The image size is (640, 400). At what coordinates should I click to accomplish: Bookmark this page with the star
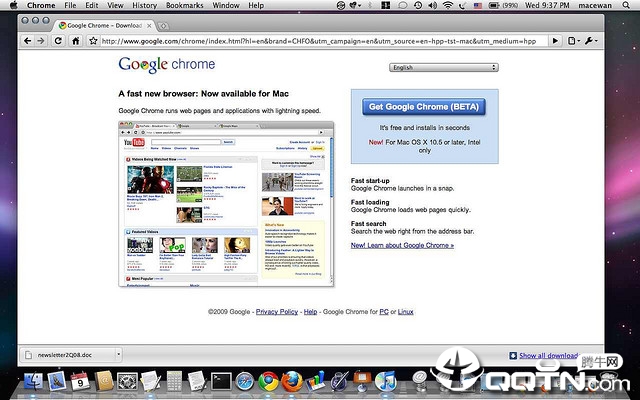click(93, 41)
